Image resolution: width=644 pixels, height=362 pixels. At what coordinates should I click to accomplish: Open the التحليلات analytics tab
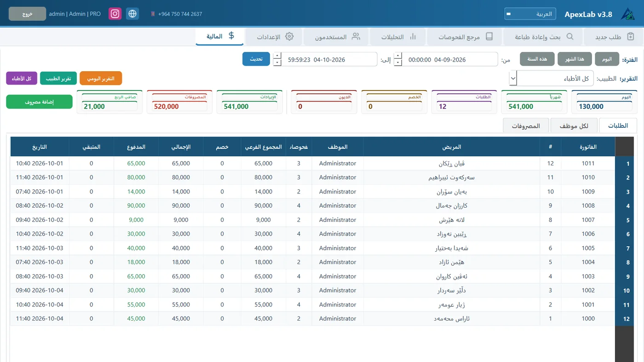coord(398,37)
